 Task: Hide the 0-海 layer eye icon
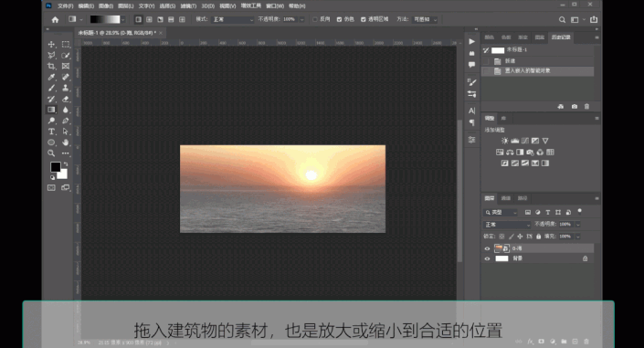click(487, 248)
